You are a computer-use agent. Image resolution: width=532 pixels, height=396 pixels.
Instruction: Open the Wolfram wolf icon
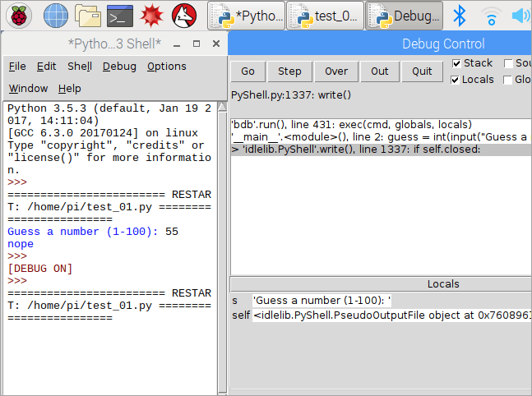(x=184, y=16)
